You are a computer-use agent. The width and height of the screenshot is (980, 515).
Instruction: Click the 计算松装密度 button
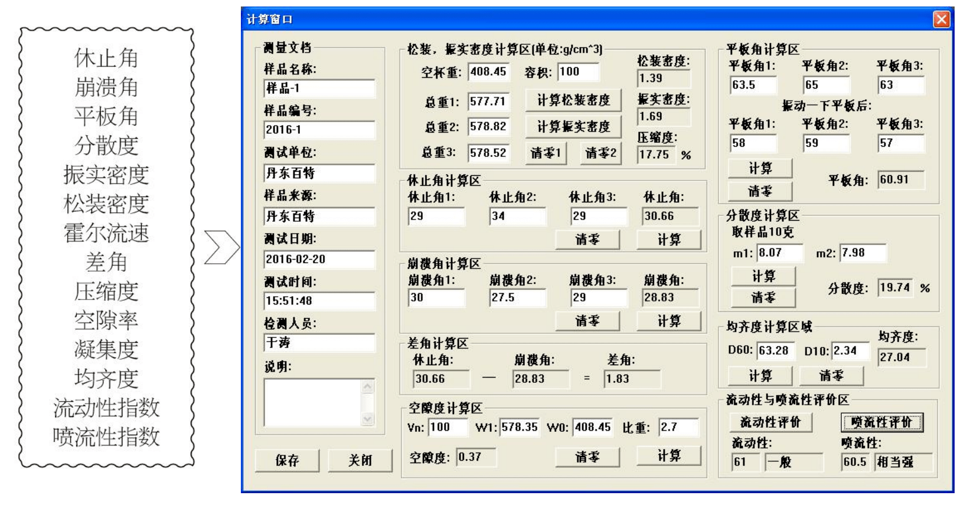pos(573,100)
